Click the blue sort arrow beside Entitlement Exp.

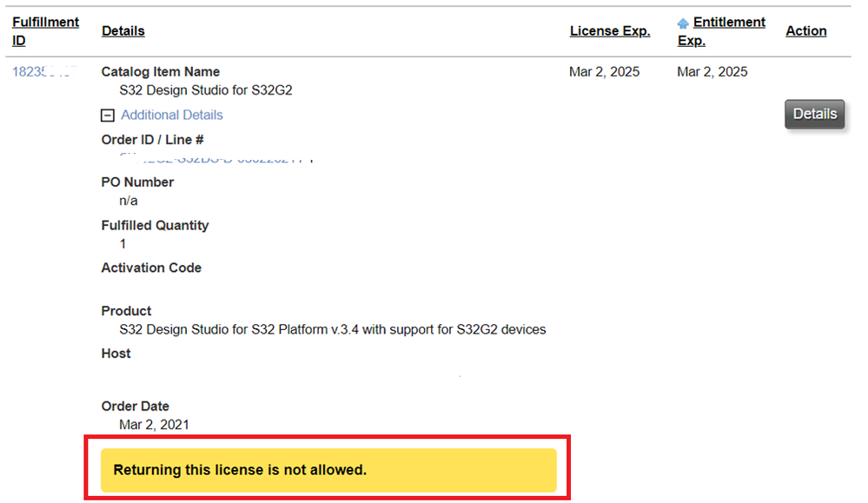tap(683, 23)
